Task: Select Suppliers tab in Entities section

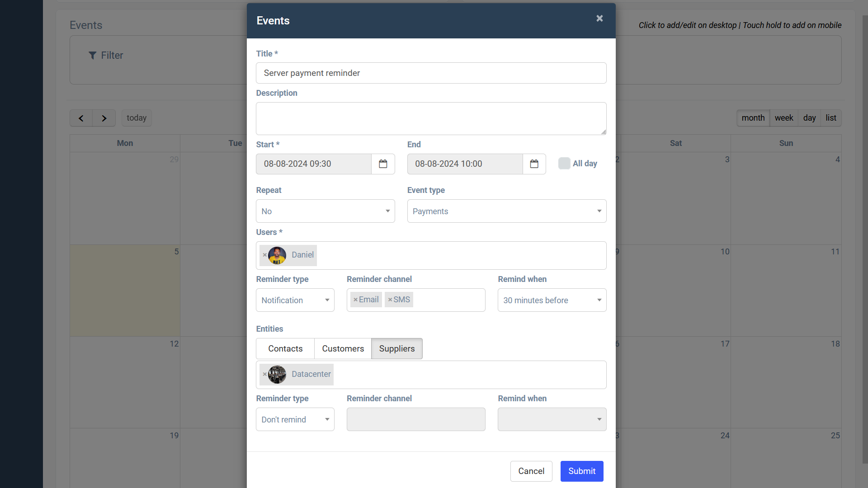Action: pos(396,348)
